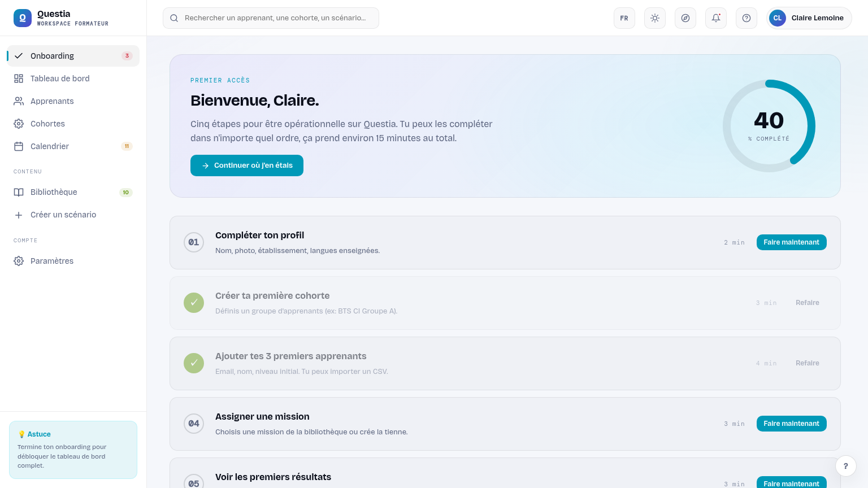Click the WORKSPACE FORMATEUR label
This screenshot has height=488, width=868.
pos(73,24)
